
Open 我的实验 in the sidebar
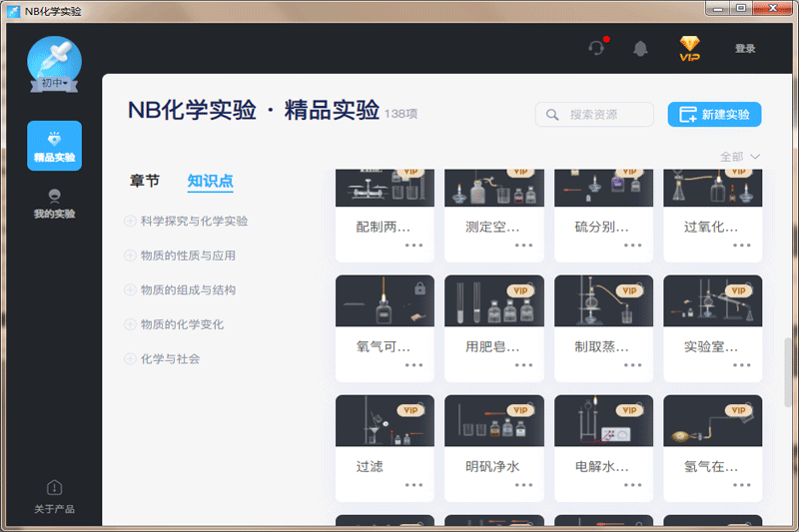[x=55, y=205]
